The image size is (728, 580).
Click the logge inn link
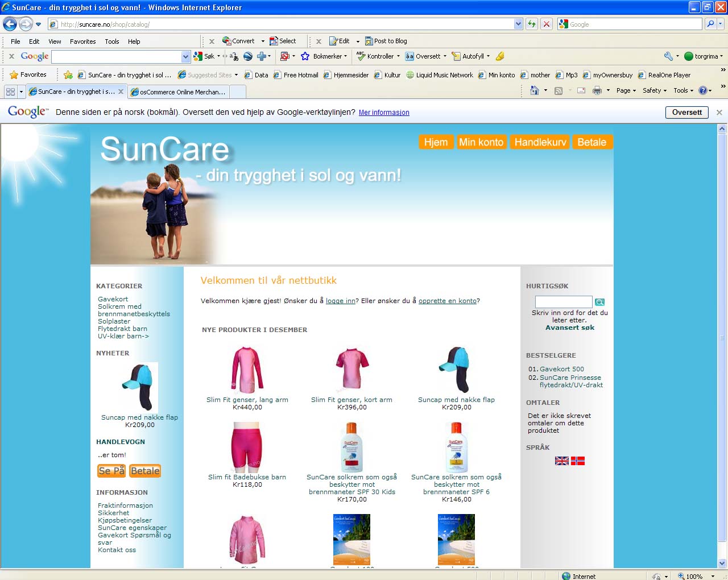(x=341, y=301)
